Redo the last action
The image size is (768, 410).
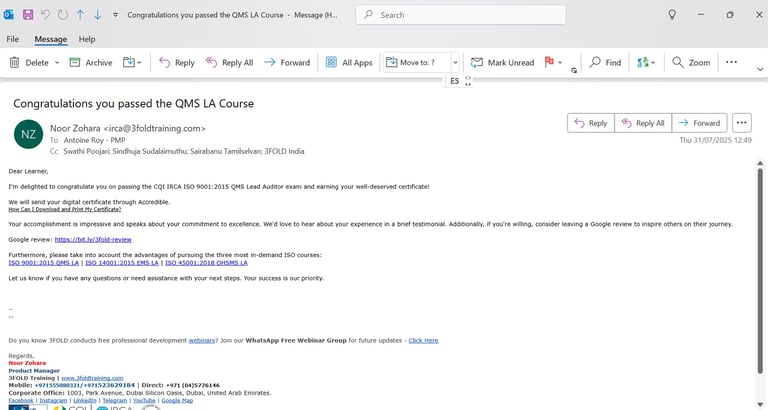coord(63,15)
